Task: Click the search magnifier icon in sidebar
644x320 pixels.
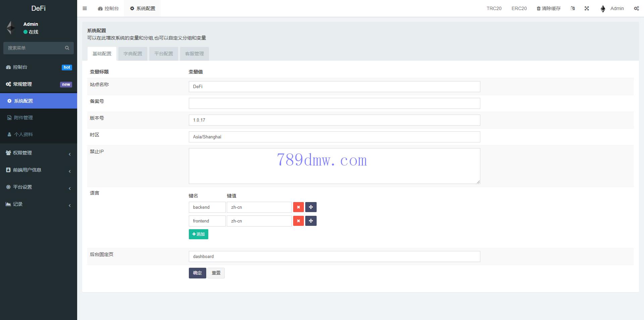Action: click(x=67, y=48)
